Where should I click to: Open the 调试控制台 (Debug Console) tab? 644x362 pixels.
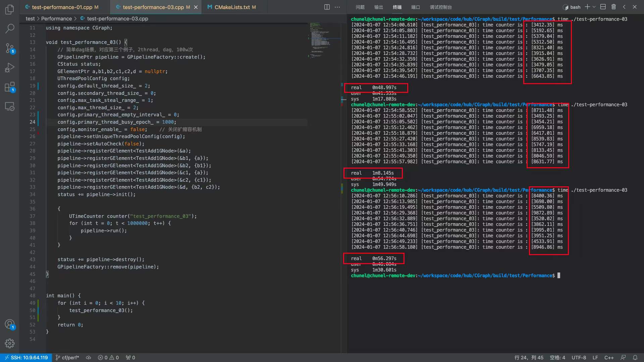click(x=441, y=7)
